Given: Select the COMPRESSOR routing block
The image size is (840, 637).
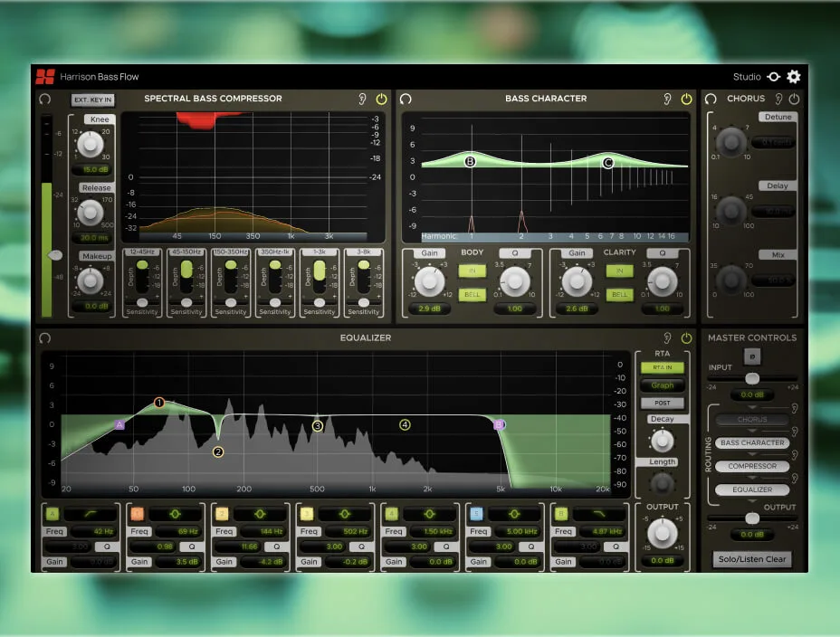Looking at the screenshot, I should [752, 466].
